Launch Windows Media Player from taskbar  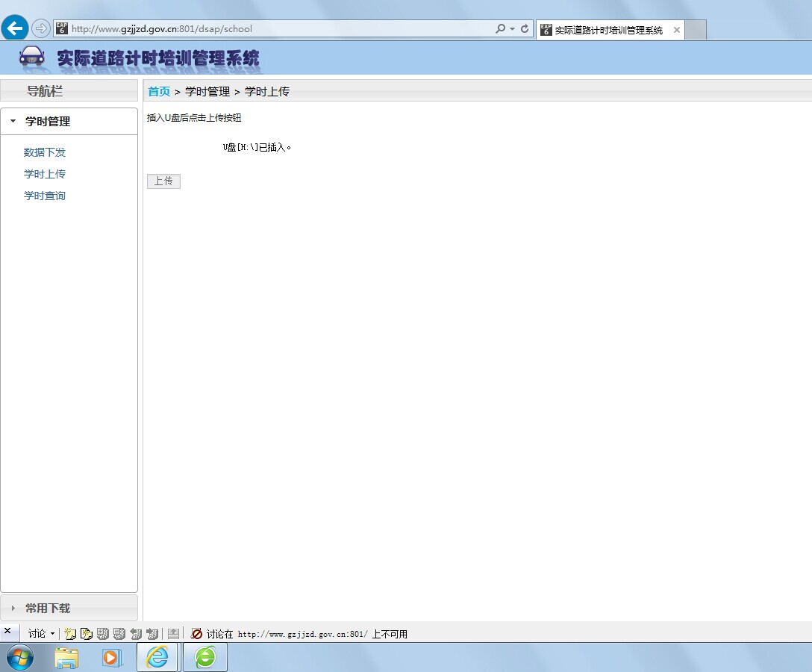tap(112, 657)
